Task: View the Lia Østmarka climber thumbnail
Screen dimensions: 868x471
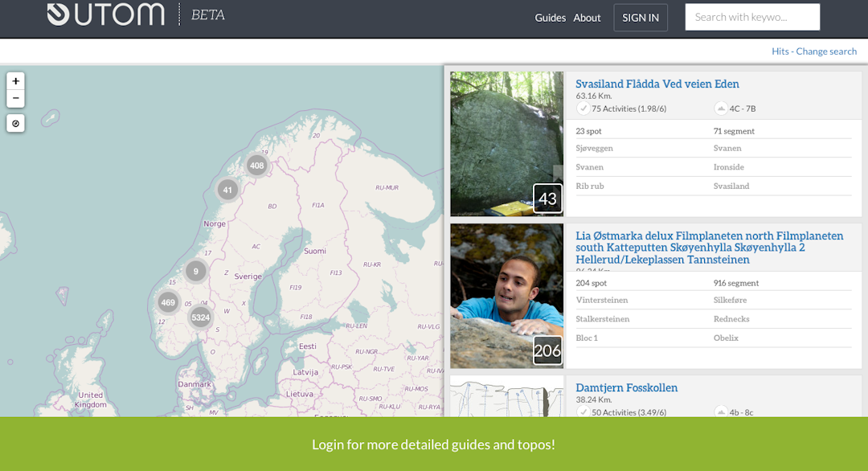Action: [506, 296]
